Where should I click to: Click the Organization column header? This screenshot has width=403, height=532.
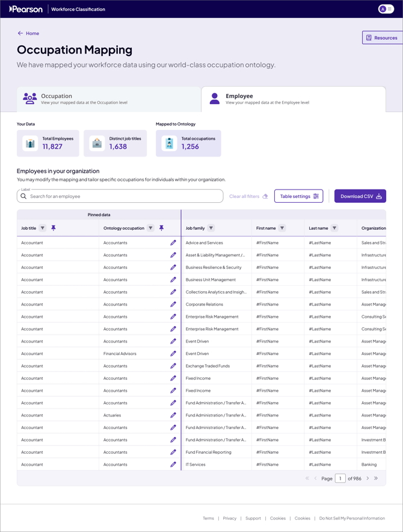click(x=374, y=228)
